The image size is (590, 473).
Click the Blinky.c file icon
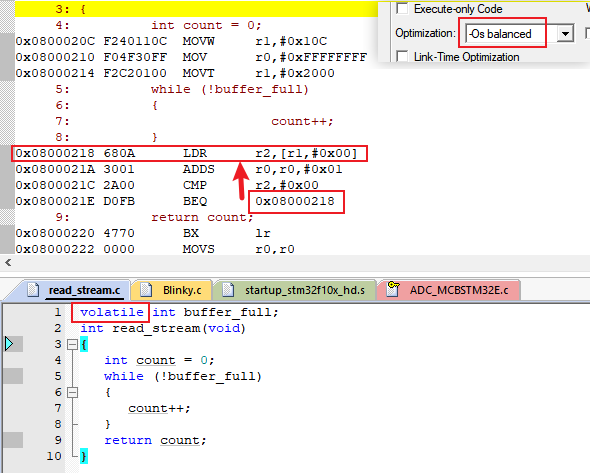coord(146,290)
